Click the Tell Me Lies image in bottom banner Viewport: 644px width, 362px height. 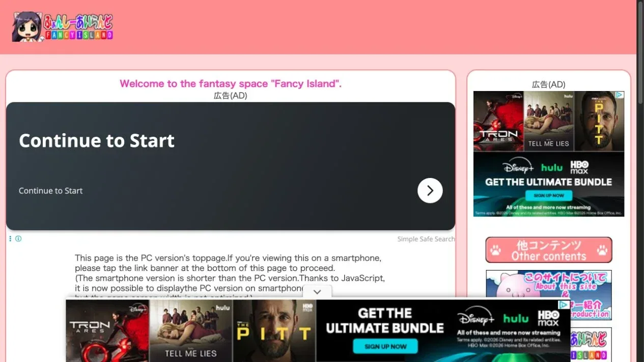click(191, 330)
